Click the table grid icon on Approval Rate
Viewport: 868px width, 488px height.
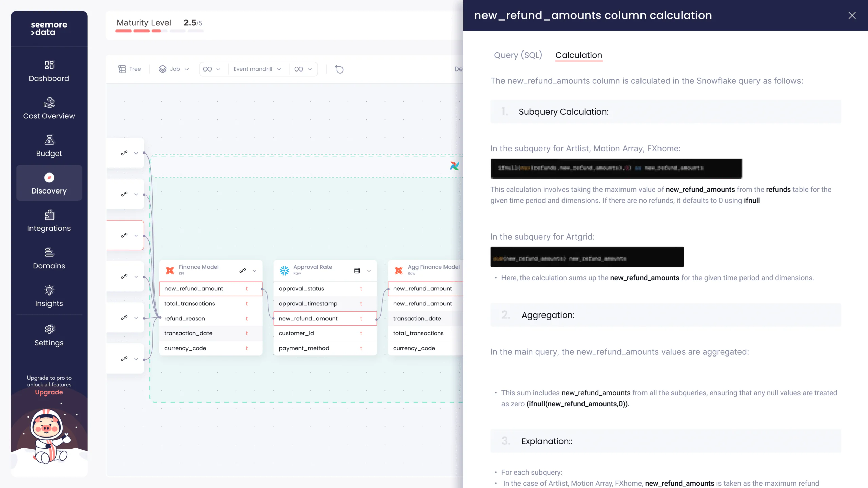coord(357,270)
